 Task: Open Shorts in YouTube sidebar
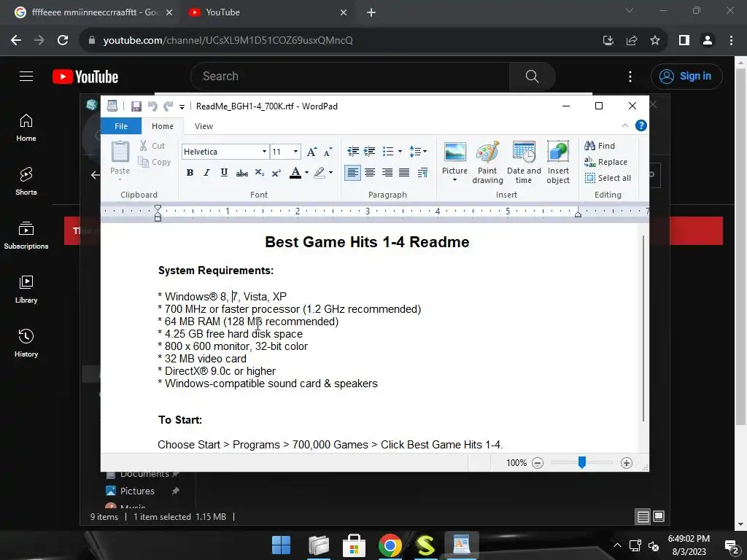click(26, 182)
